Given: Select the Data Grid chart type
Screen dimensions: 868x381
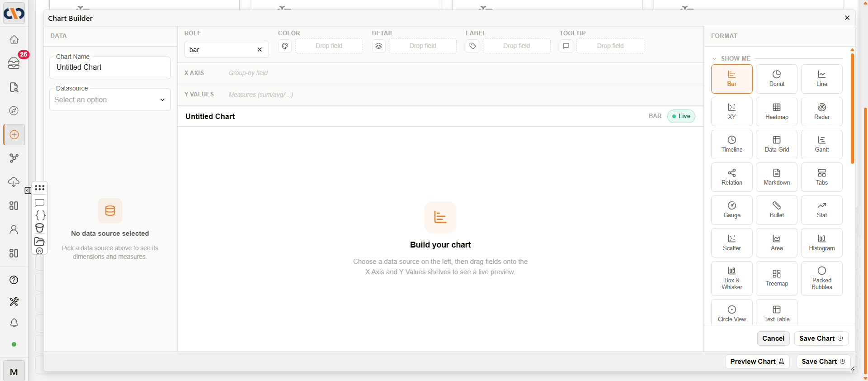Looking at the screenshot, I should coord(776,144).
